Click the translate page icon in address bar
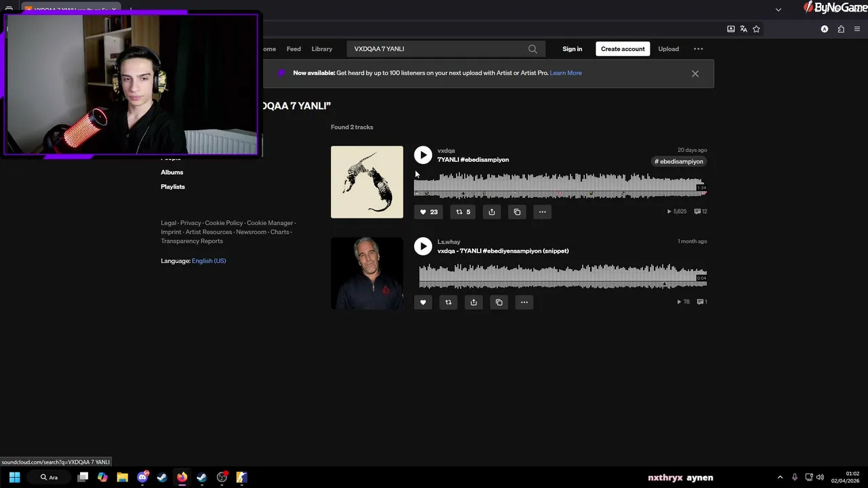The image size is (868, 488). coord(743,29)
